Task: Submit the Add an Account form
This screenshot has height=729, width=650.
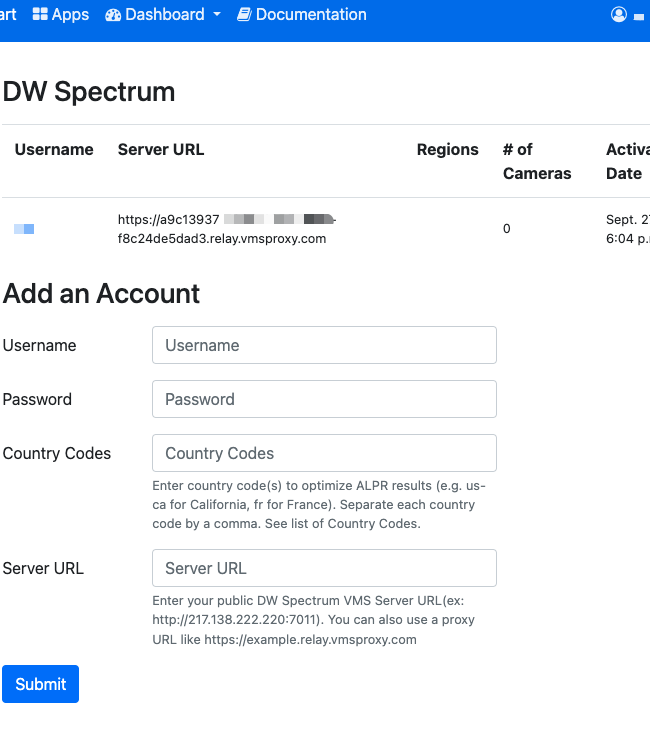Action: click(40, 684)
